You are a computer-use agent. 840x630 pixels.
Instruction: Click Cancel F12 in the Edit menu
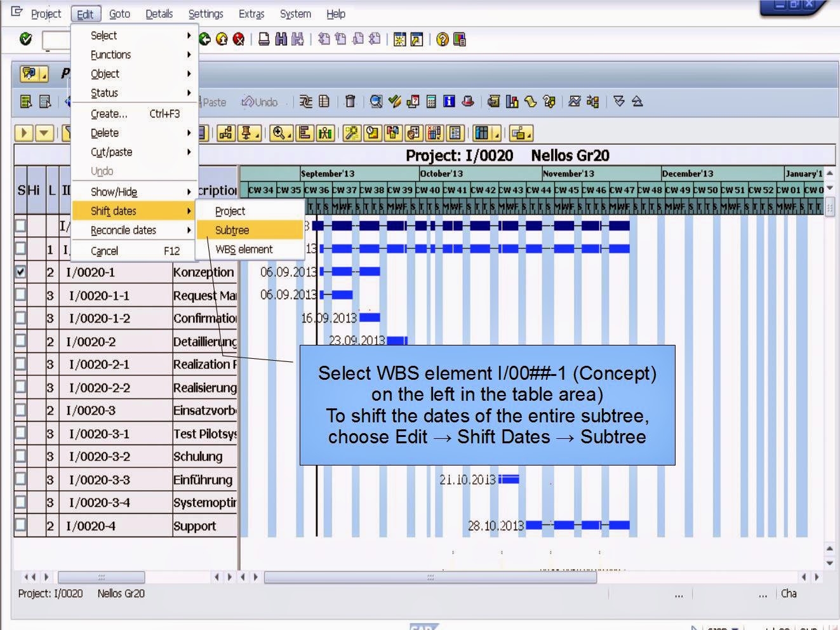point(107,250)
